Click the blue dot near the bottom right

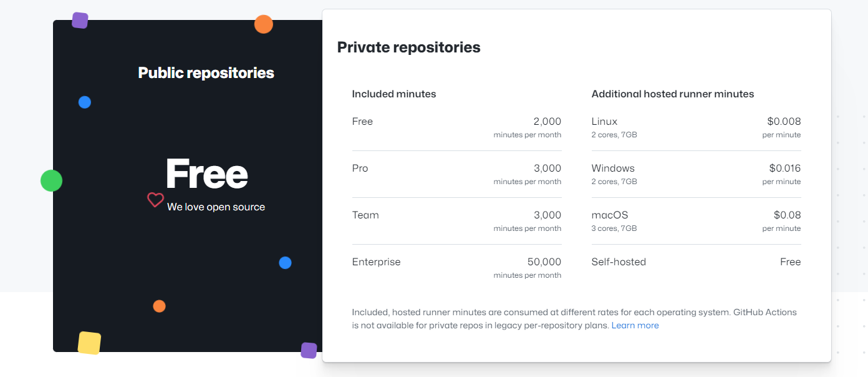(285, 263)
